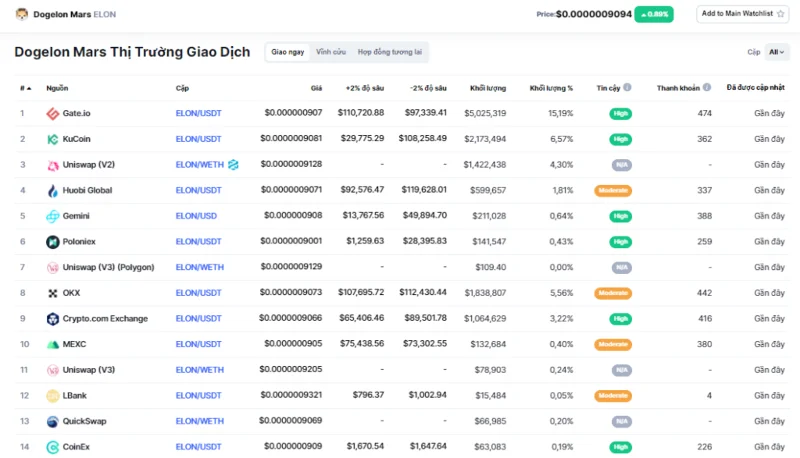Click the Uniswap (V2) logo icon
The width and height of the screenshot is (800, 458).
click(x=53, y=165)
